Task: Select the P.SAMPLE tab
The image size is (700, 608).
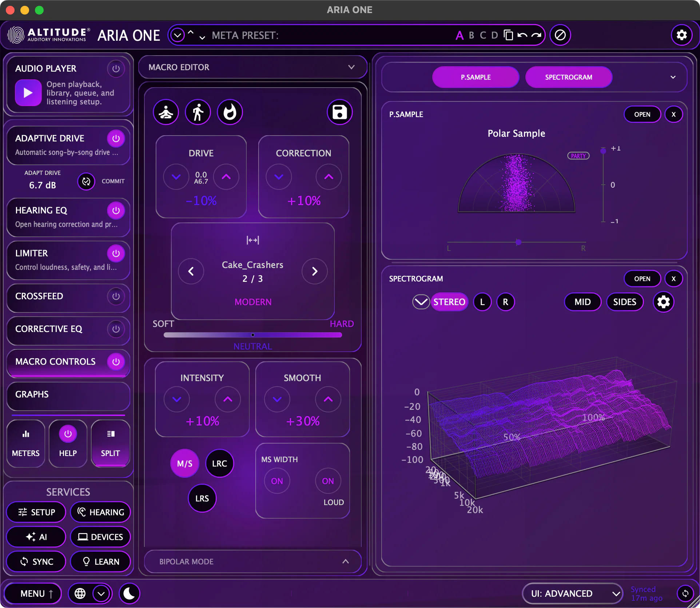Action: [476, 77]
